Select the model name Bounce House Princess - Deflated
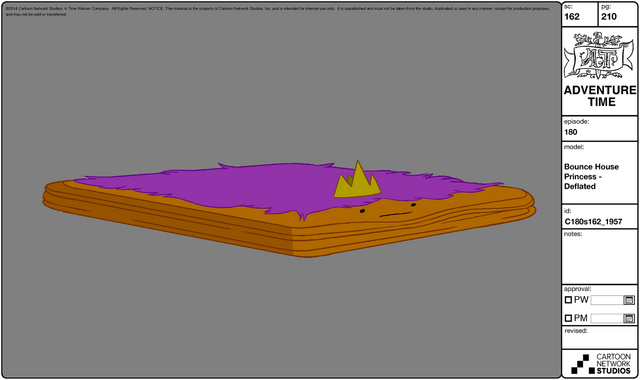The height and width of the screenshot is (380, 640). (x=591, y=176)
